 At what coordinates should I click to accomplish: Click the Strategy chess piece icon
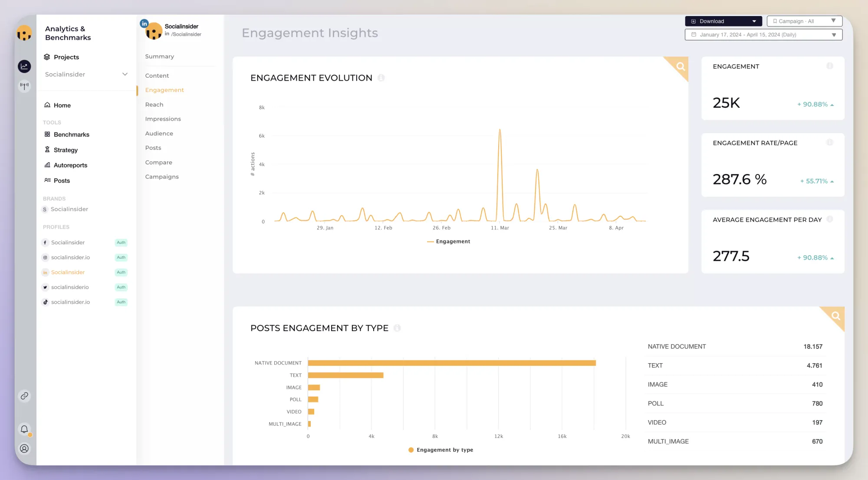47,150
